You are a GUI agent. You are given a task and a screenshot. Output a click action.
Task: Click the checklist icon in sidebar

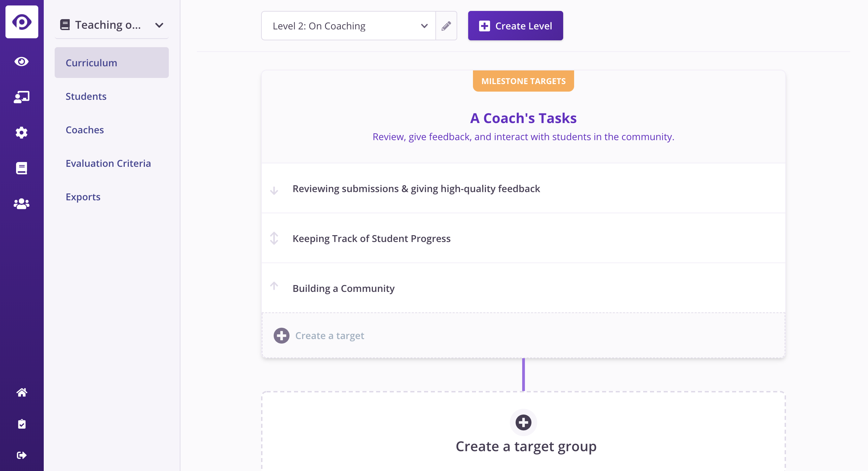[22, 423]
